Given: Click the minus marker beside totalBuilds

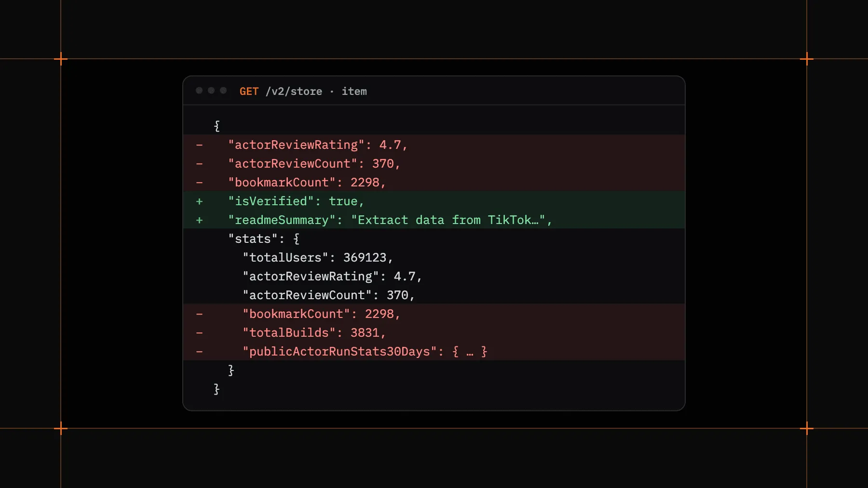Looking at the screenshot, I should point(199,333).
